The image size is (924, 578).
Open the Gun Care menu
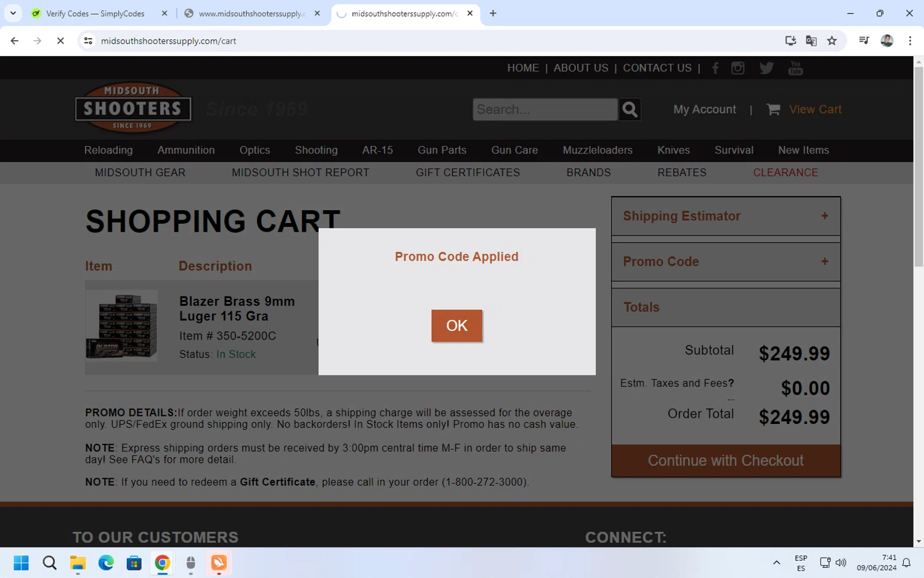(514, 150)
